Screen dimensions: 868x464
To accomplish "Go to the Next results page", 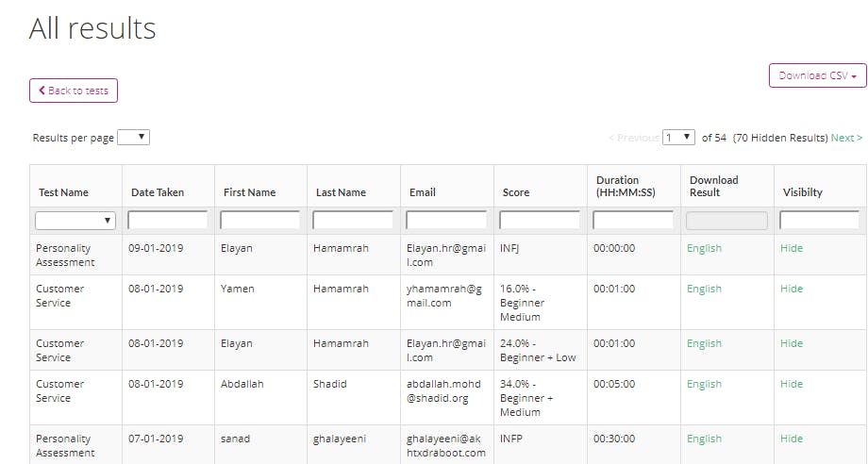I will [846, 138].
